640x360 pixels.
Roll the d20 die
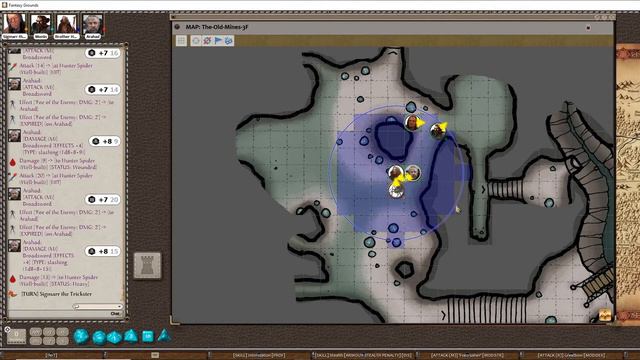[81, 336]
